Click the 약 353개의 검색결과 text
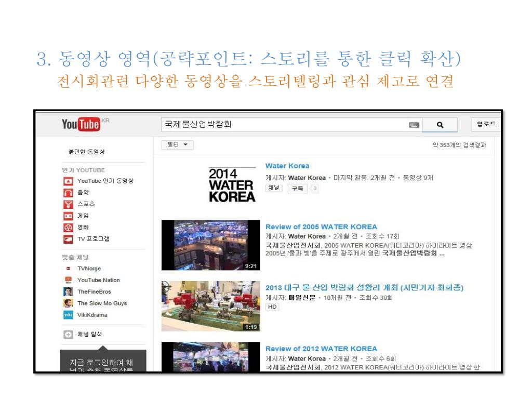 459,145
